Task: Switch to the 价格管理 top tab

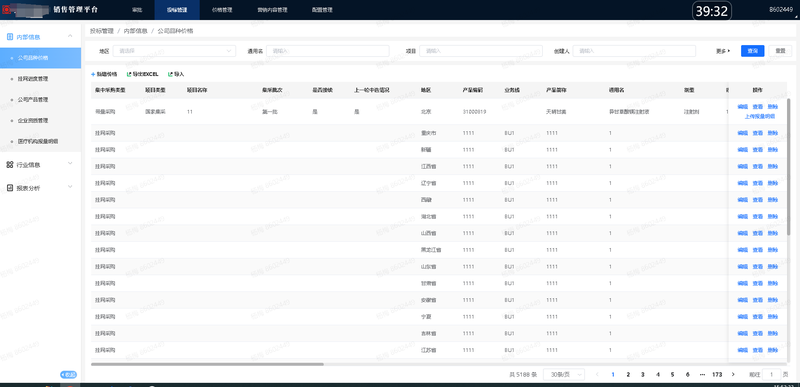Action: coord(222,10)
